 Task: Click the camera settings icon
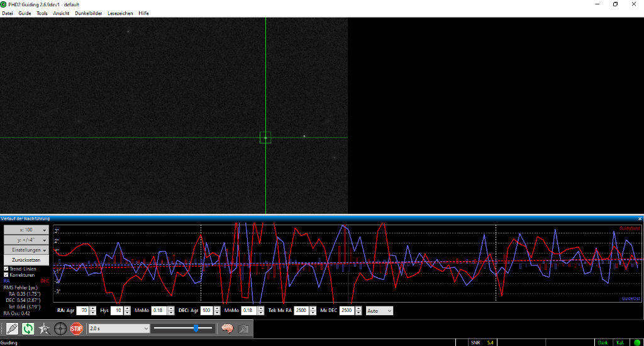243,328
